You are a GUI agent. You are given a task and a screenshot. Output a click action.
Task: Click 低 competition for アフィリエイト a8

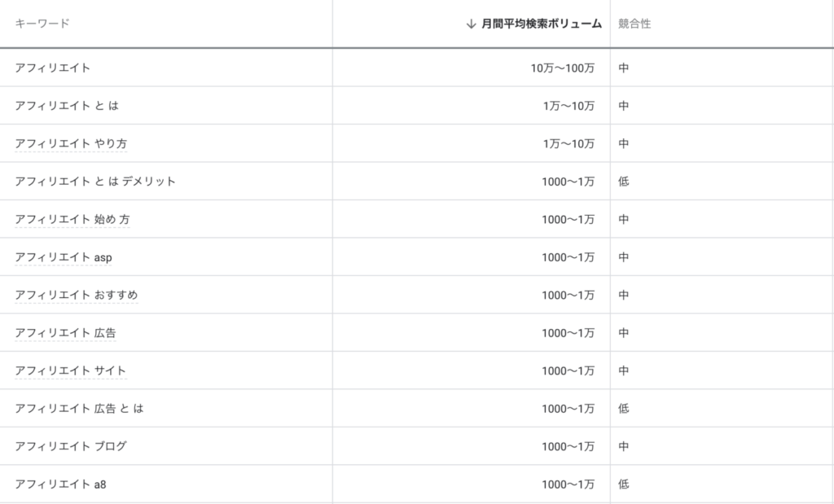pos(623,484)
